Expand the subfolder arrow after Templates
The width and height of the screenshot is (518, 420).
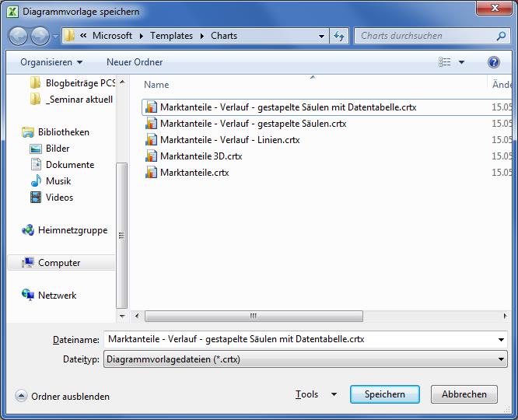coord(202,36)
